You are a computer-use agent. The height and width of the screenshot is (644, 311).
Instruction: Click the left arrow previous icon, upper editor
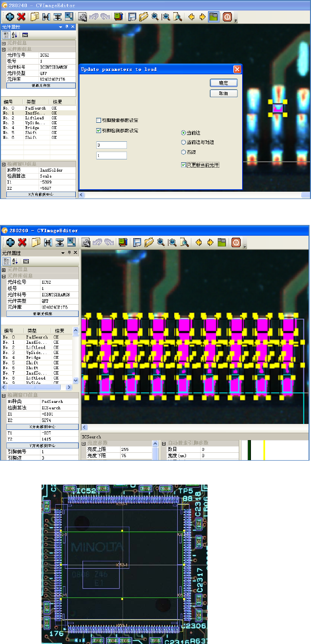191,17
